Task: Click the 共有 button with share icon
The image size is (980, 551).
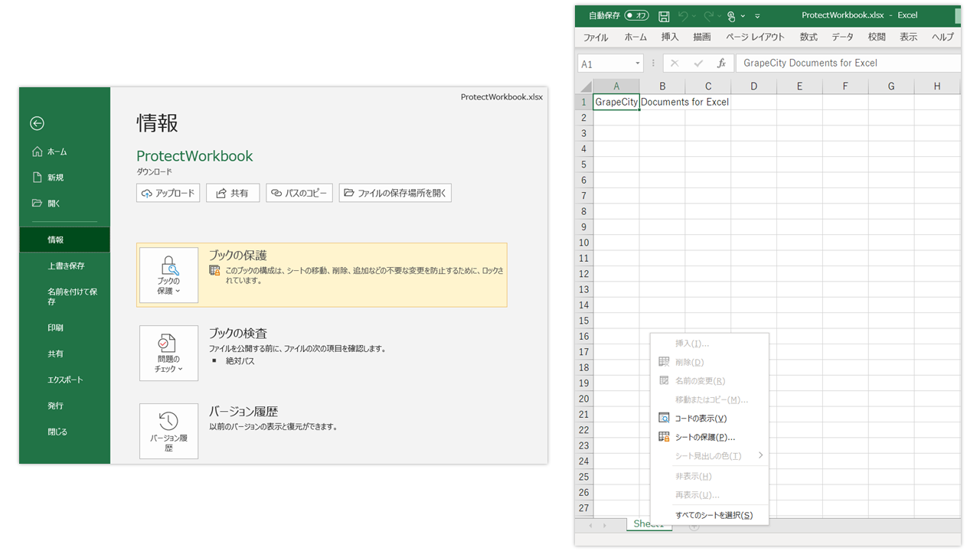Action: pyautogui.click(x=233, y=193)
